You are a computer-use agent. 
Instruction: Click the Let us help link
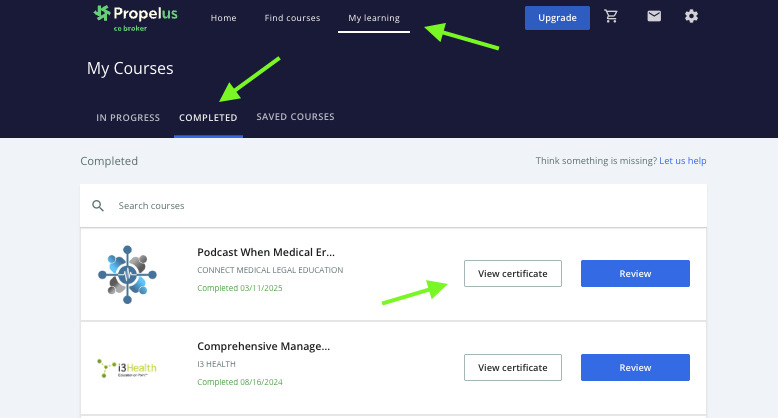pos(682,161)
